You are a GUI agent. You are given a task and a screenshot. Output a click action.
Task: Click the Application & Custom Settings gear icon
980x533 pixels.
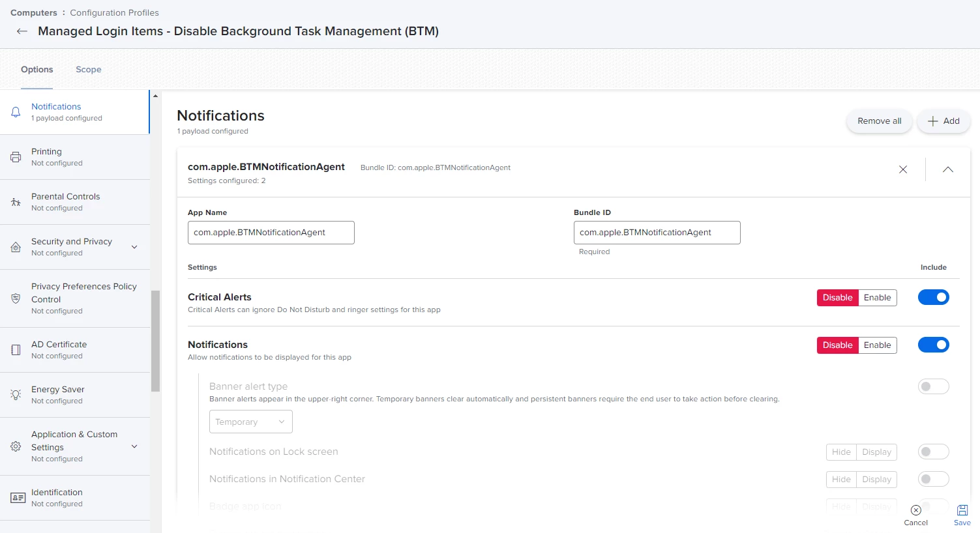(16, 446)
